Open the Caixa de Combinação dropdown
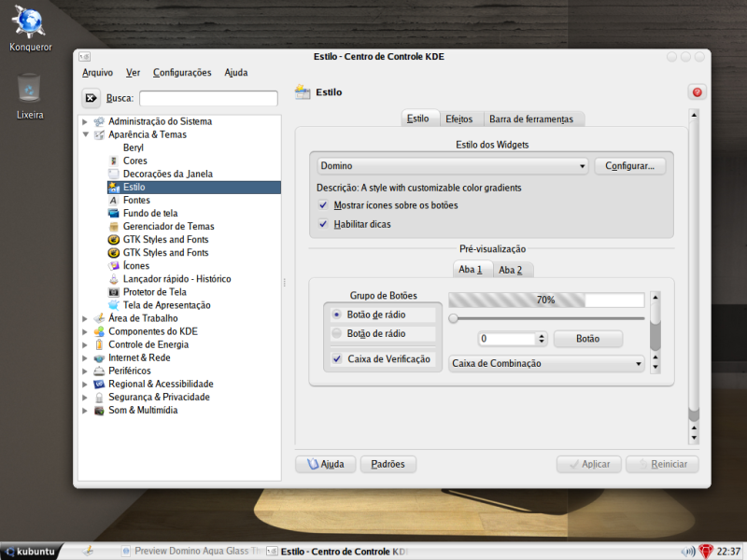 click(546, 363)
